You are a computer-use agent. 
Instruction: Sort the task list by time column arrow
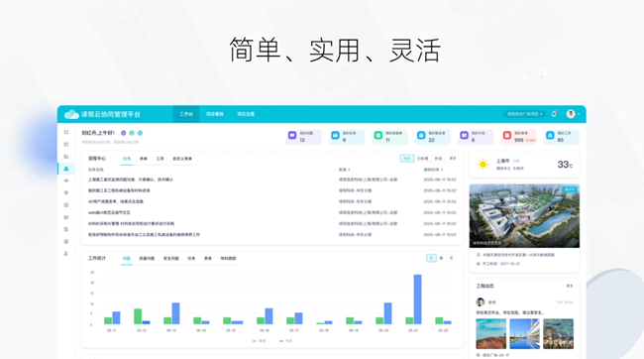point(442,170)
